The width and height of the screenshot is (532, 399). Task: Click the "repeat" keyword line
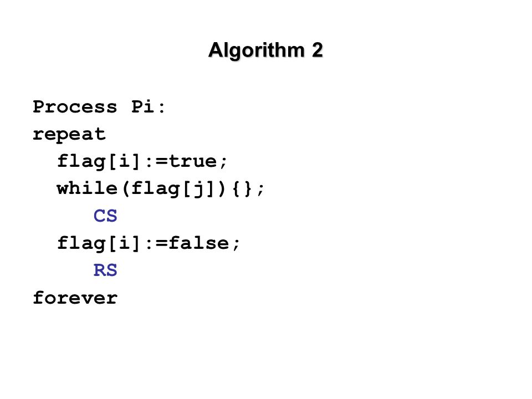(x=69, y=135)
